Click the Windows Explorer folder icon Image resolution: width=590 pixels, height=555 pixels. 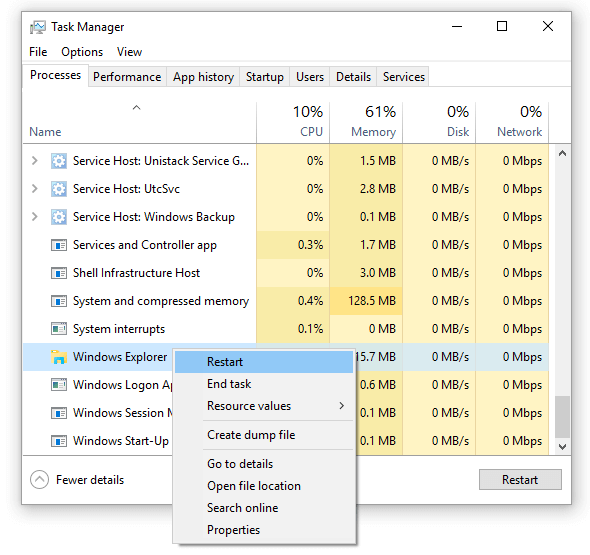(59, 357)
